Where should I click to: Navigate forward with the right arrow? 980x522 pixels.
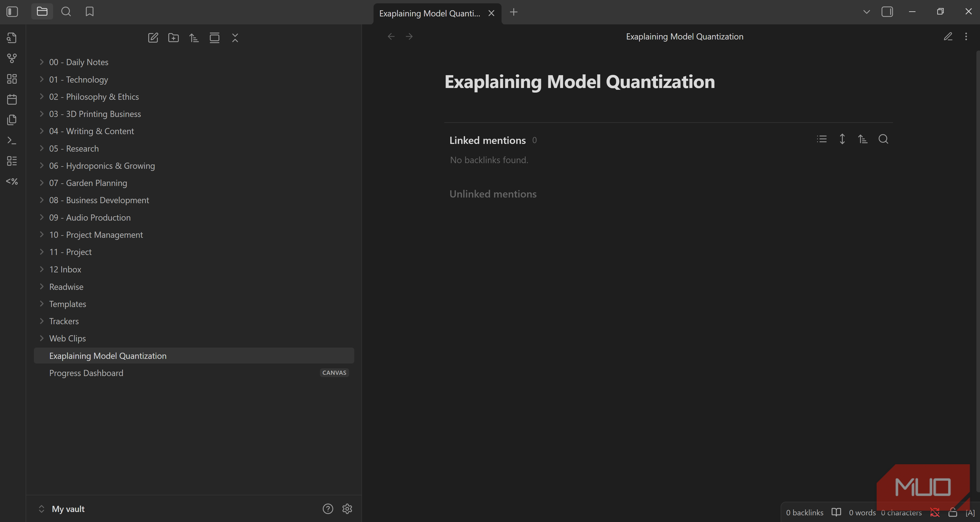[409, 36]
